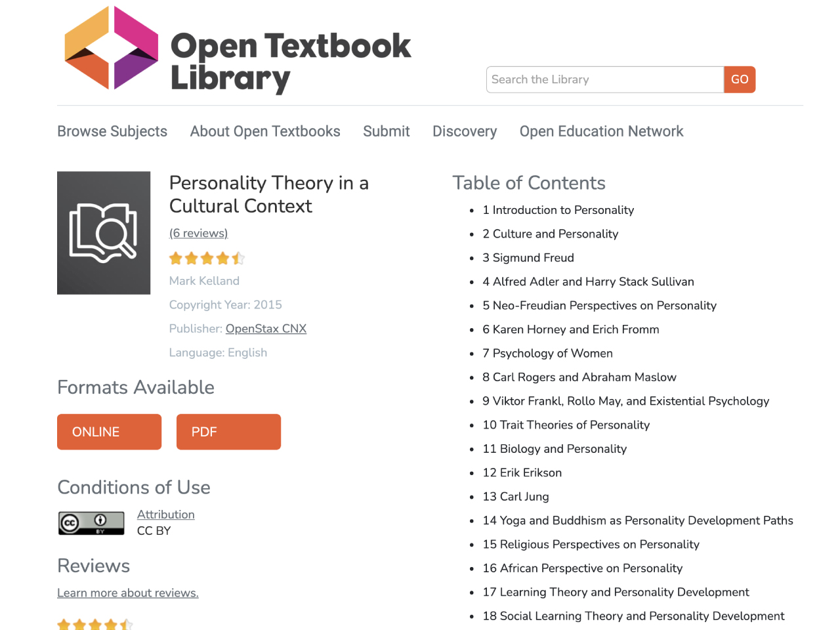Image resolution: width=840 pixels, height=630 pixels.
Task: Click 18 Social Learning Theory entry
Action: click(633, 616)
